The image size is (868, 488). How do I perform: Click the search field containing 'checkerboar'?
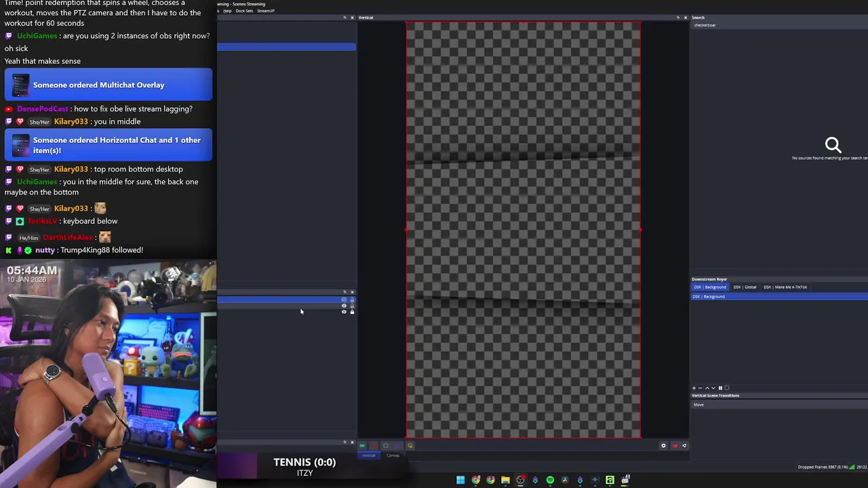(x=779, y=25)
